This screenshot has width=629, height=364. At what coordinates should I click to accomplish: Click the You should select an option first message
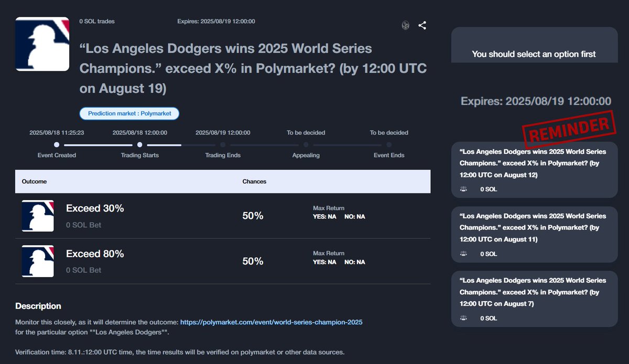(x=534, y=54)
